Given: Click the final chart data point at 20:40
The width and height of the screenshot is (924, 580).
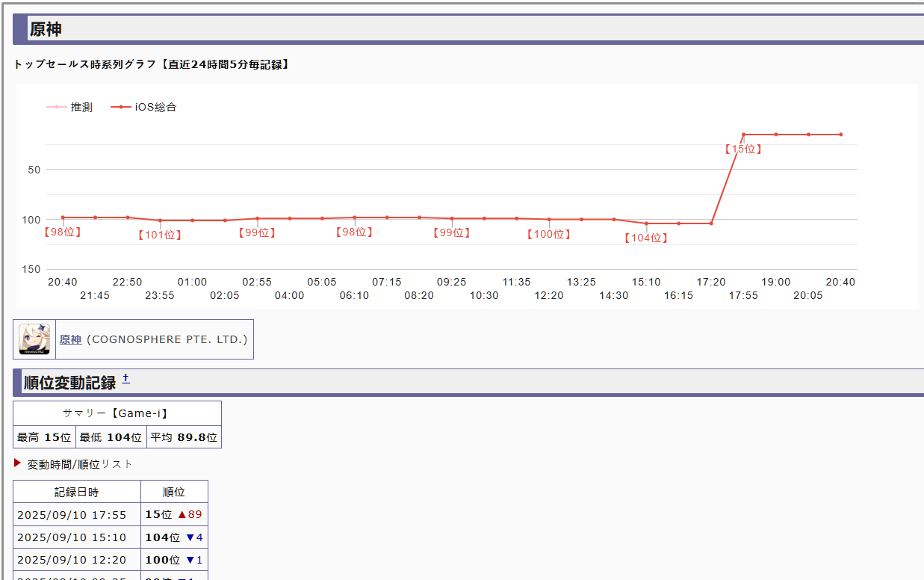Looking at the screenshot, I should (840, 135).
